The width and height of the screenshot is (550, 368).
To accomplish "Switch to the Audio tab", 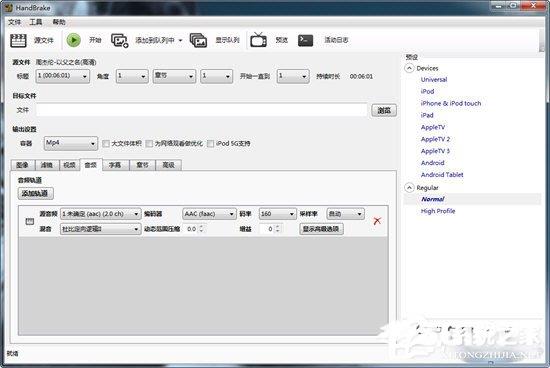I will pos(91,165).
